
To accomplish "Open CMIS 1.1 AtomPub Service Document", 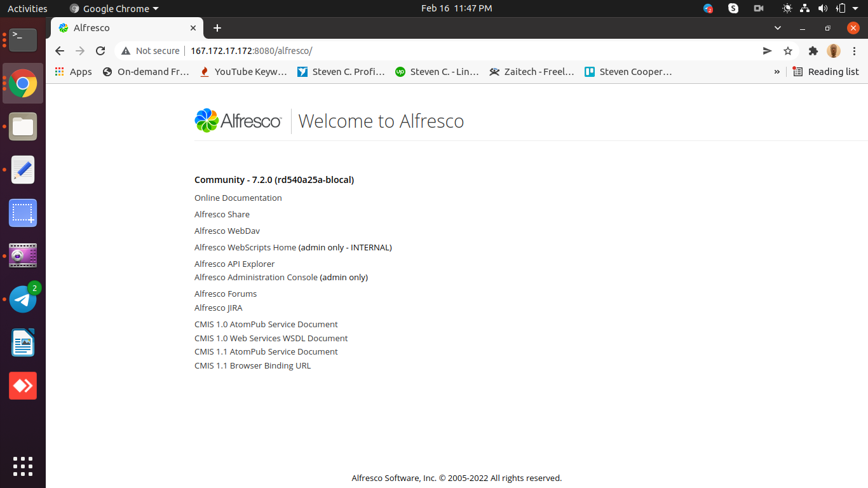I will tap(266, 351).
